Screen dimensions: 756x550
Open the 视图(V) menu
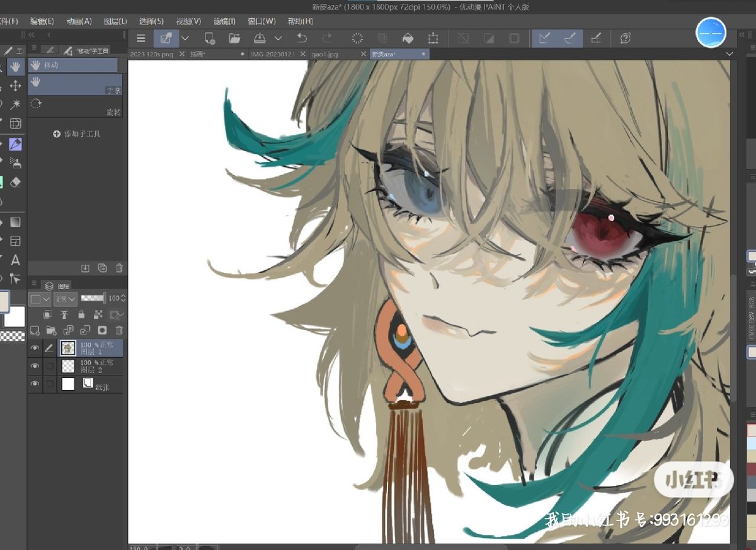coord(188,21)
